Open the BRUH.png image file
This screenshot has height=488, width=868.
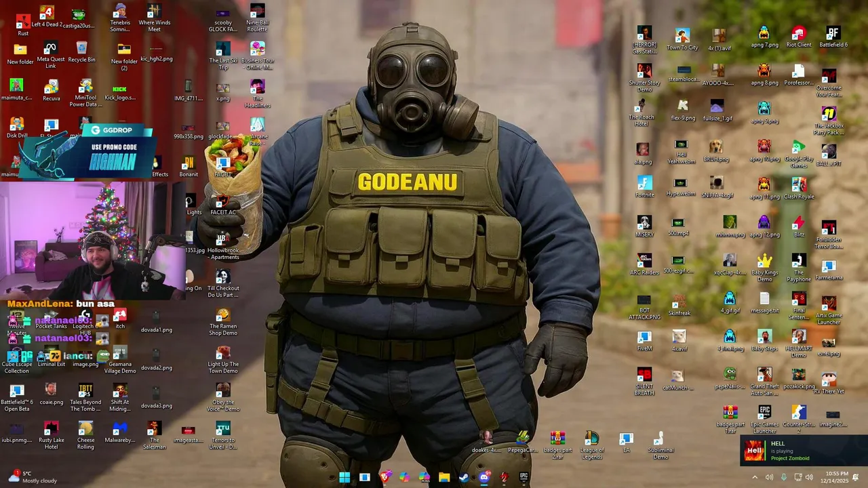(715, 152)
